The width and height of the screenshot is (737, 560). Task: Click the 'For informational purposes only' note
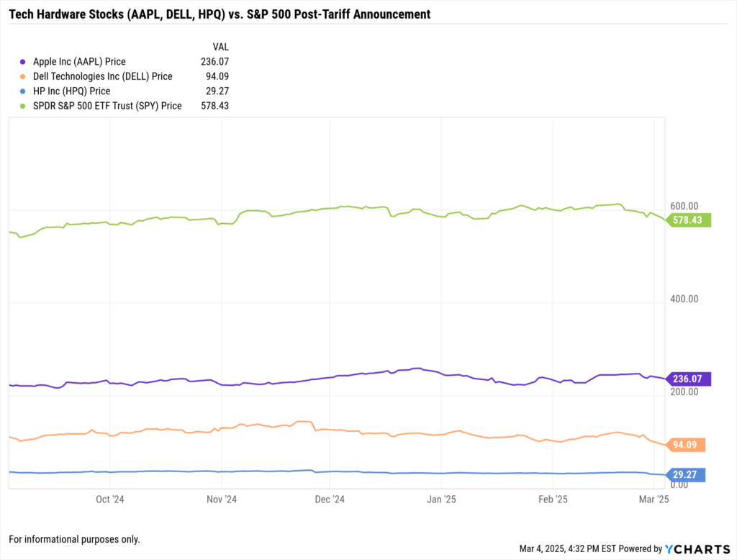pos(74,539)
